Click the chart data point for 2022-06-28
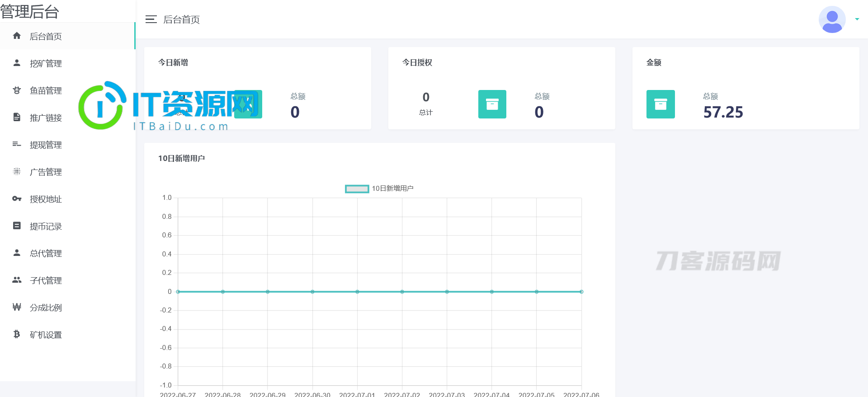This screenshot has height=397, width=868. point(223,292)
